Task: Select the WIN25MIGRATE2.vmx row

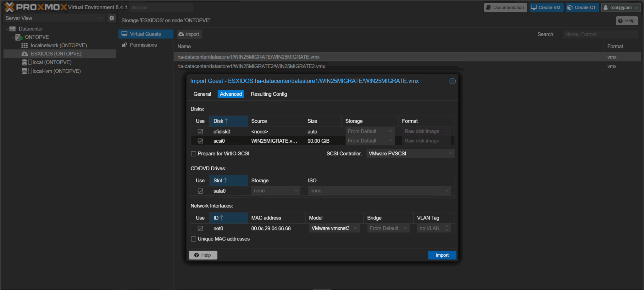Action: pyautogui.click(x=407, y=66)
